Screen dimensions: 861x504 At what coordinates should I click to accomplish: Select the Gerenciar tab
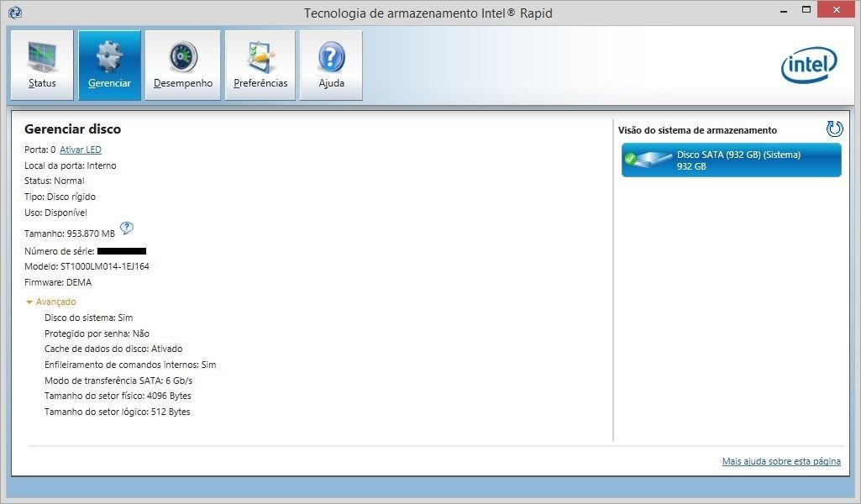click(x=109, y=66)
